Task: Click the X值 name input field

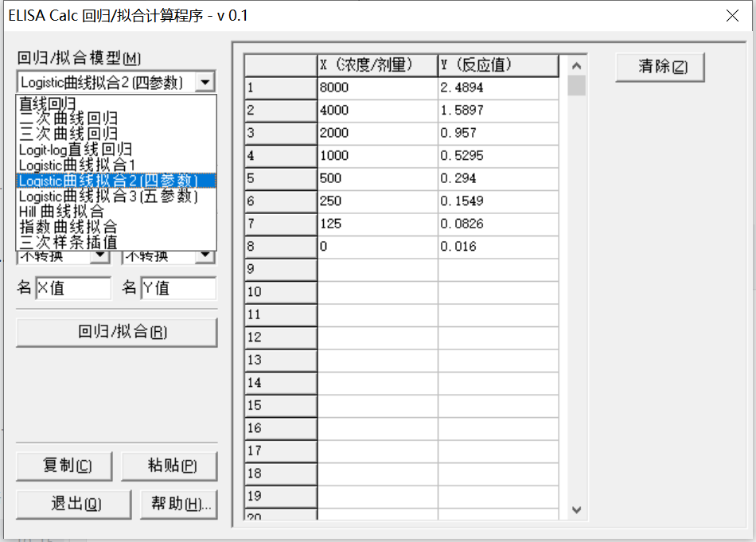Action: click(74, 288)
